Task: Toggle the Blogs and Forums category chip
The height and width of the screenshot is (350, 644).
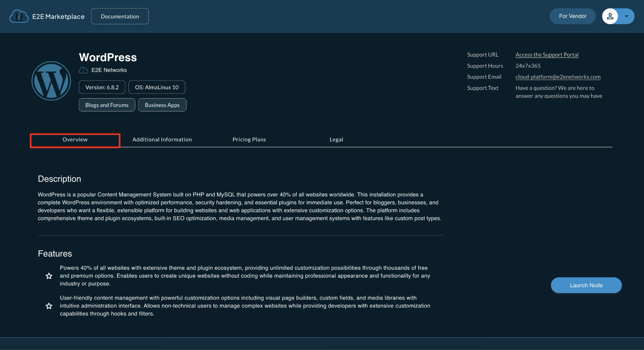Action: pyautogui.click(x=107, y=105)
